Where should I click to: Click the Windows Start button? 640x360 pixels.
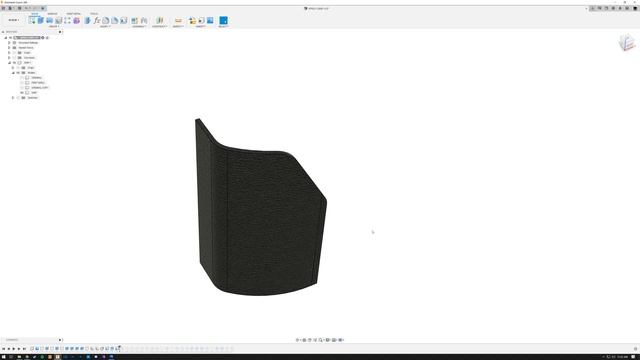3,357
